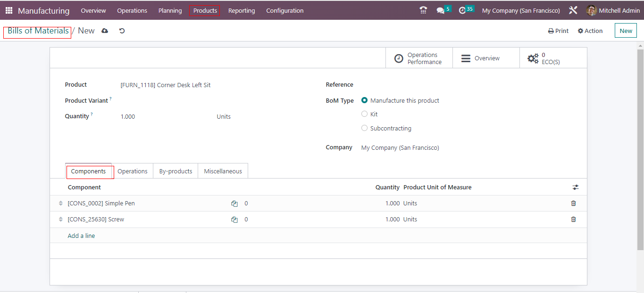Open the Action dropdown menu
Viewport: 644px width, 293px height.
point(590,31)
